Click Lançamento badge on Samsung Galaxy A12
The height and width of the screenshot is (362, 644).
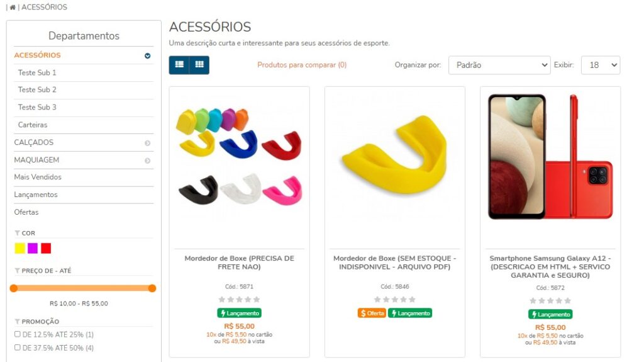pos(550,315)
